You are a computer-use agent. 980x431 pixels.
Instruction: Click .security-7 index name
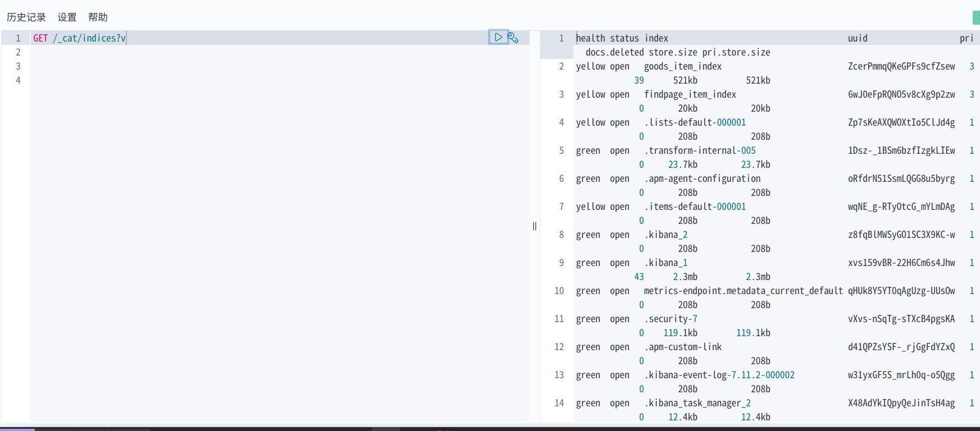click(x=671, y=319)
